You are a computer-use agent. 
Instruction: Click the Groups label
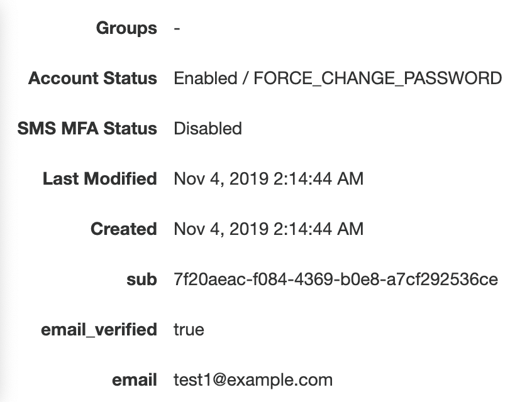(x=126, y=28)
